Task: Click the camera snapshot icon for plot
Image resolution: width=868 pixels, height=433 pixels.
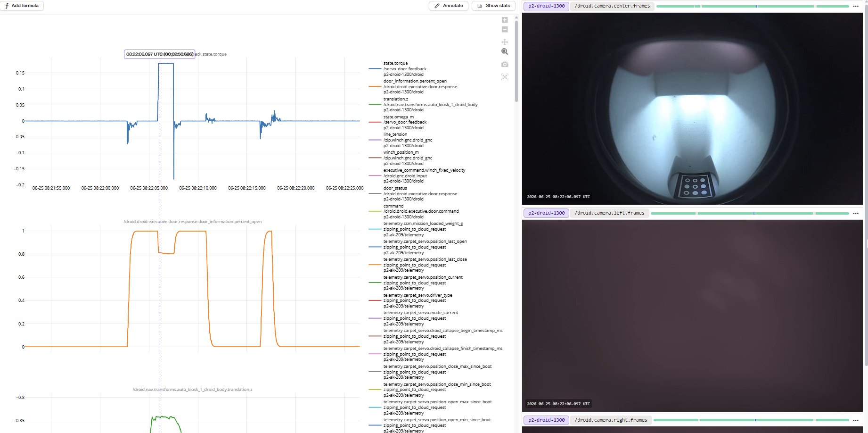Action: coord(505,64)
